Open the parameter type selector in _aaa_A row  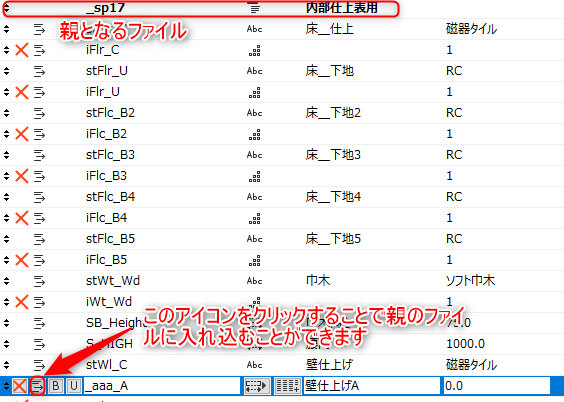pos(257,386)
